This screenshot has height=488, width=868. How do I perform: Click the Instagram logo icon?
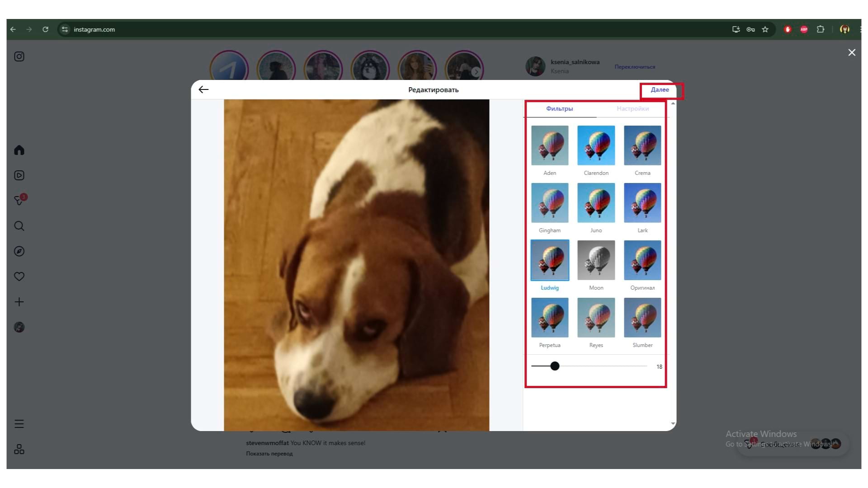19,56
